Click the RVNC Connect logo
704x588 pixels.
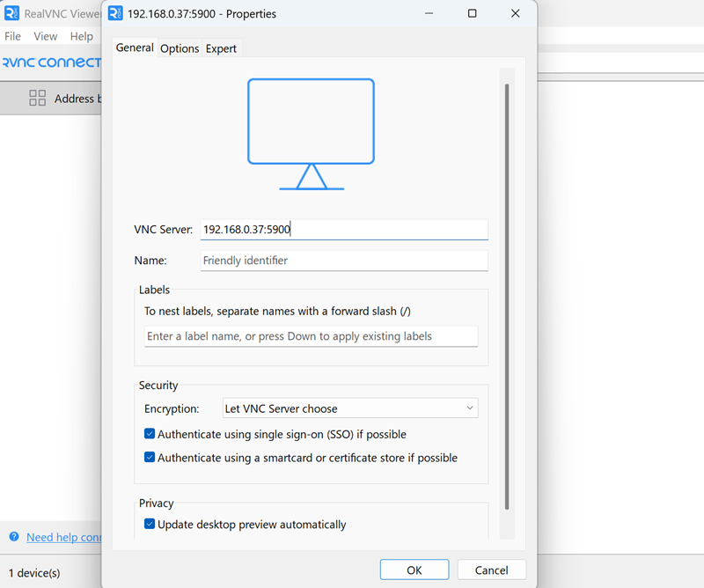pyautogui.click(x=51, y=62)
